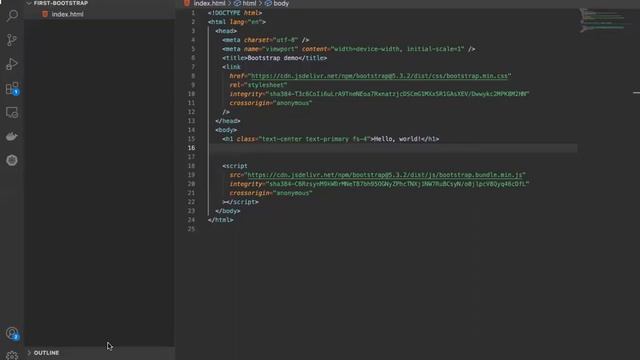This screenshot has height=360, width=640.
Task: Click the Bootstrap demo title text
Action: coord(273,58)
